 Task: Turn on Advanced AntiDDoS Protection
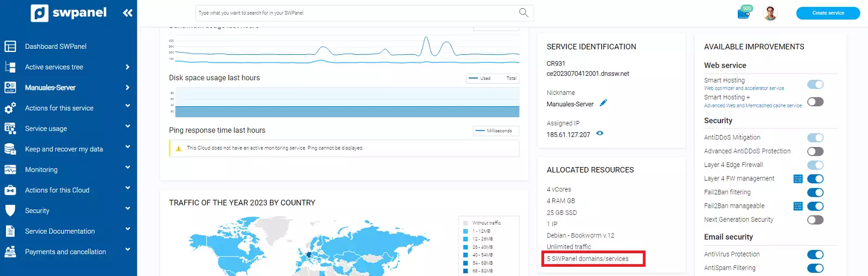pyautogui.click(x=815, y=152)
